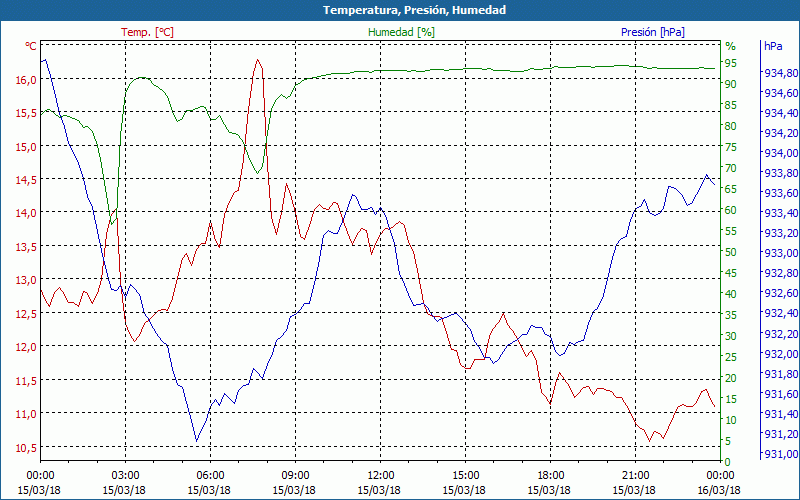Click the 14,0 temperature axis value
Viewport: 800px width, 500px height.
[27, 213]
